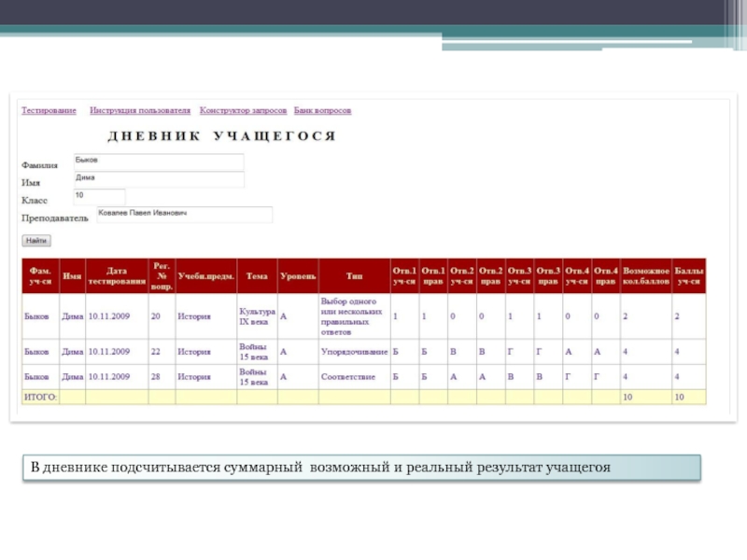Click the ИТОГО row label

pos(40,398)
